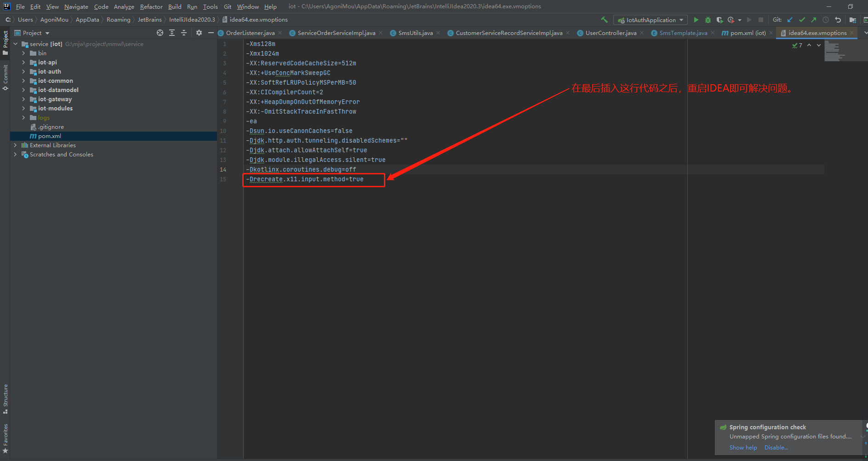The width and height of the screenshot is (868, 461).
Task: Expand the External Libraries node
Action: (x=15, y=145)
